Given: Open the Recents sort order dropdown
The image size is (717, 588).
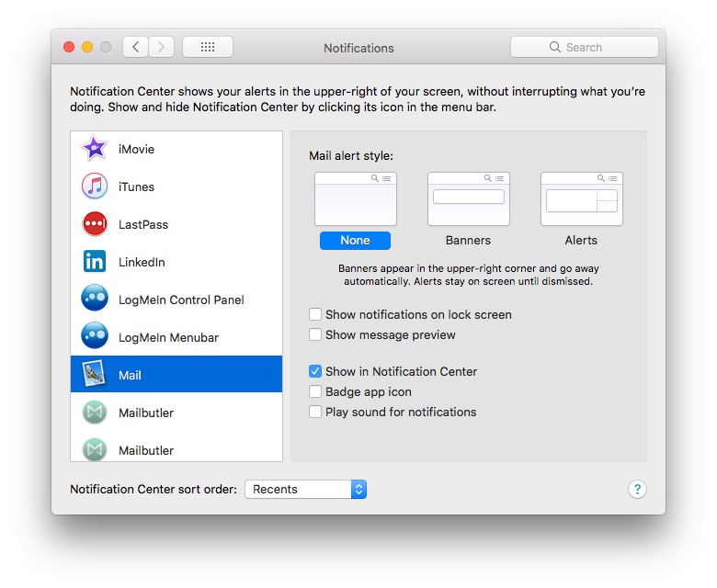Looking at the screenshot, I should coord(305,489).
